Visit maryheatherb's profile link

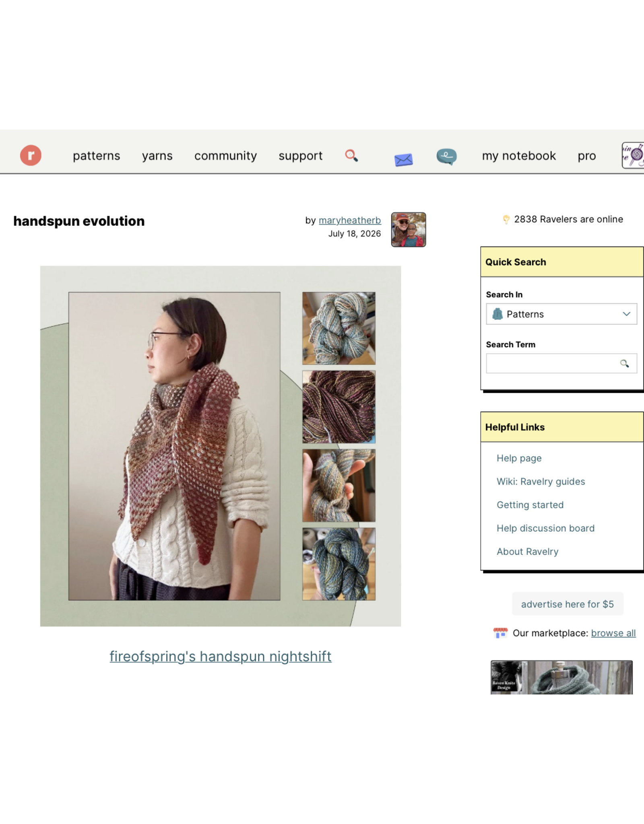click(350, 220)
